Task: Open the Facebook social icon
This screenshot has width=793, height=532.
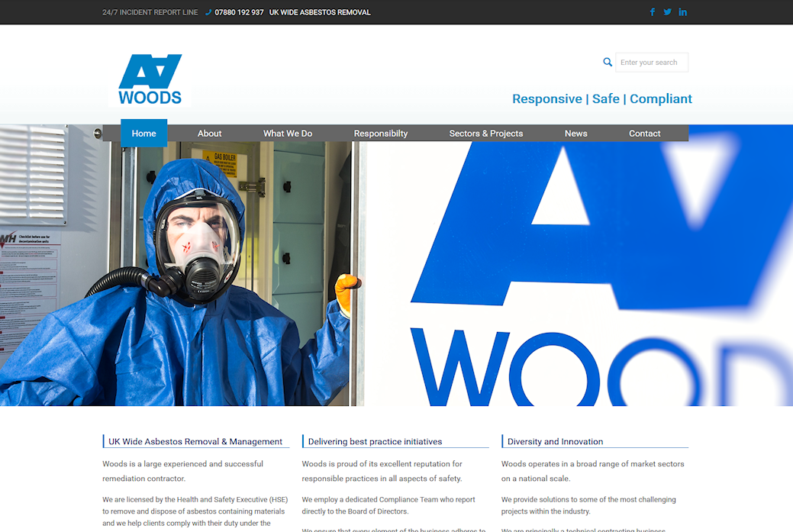Action: (653, 12)
